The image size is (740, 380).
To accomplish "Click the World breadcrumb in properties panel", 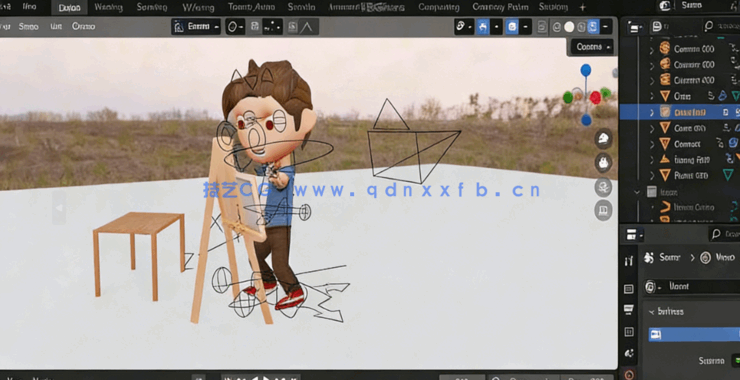I will pyautogui.click(x=717, y=257).
